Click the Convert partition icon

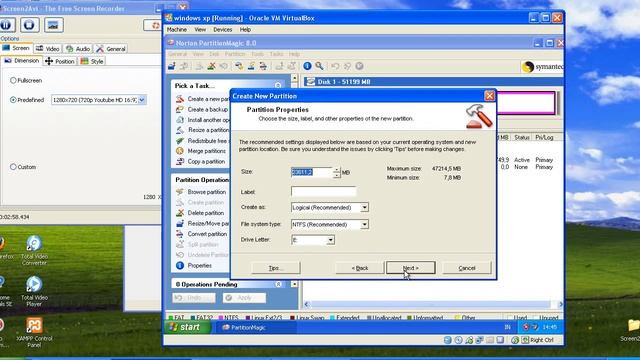[180, 234]
